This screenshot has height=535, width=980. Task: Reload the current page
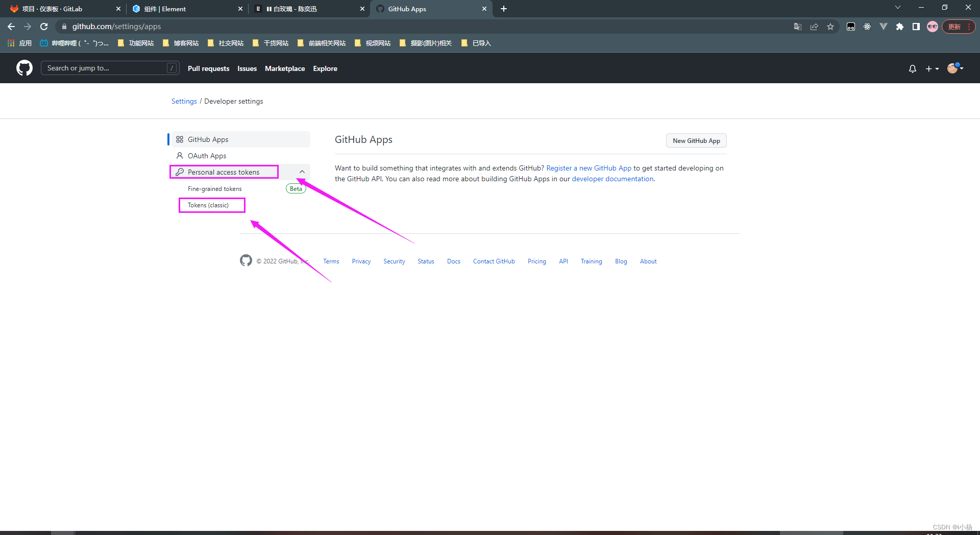pyautogui.click(x=44, y=27)
